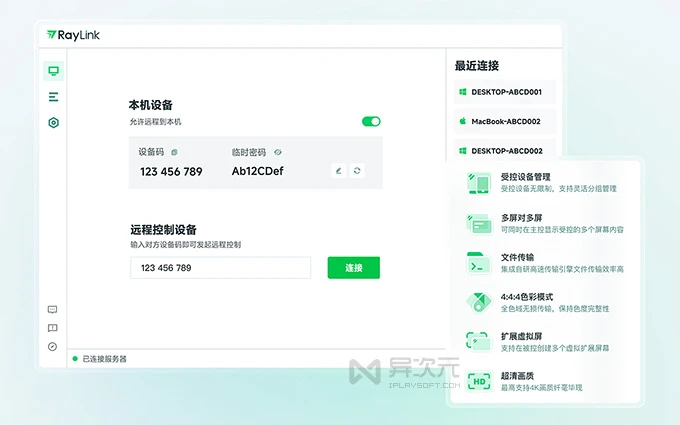680x425 pixels.
Task: Toggle temporary password visibility eye icon
Action: tap(278, 152)
